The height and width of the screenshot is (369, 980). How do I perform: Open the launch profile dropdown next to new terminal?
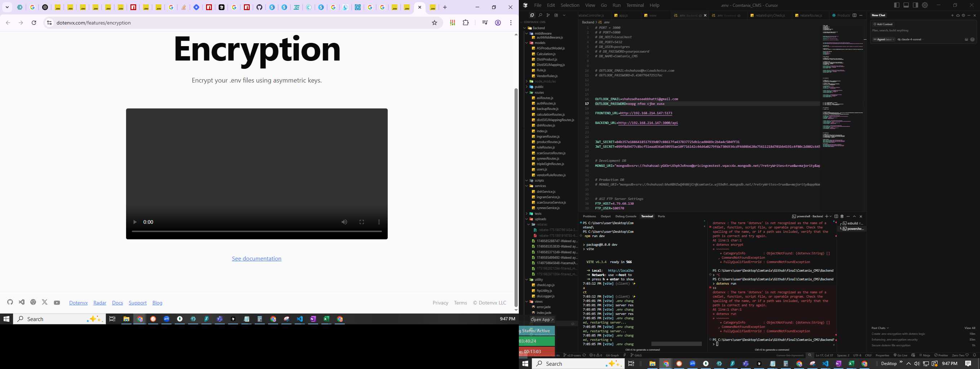(831, 217)
